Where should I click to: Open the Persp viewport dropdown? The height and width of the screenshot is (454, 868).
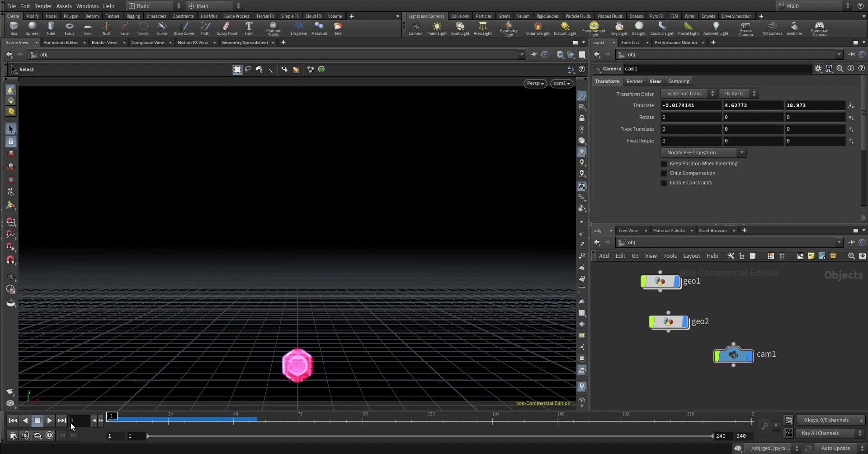(535, 83)
